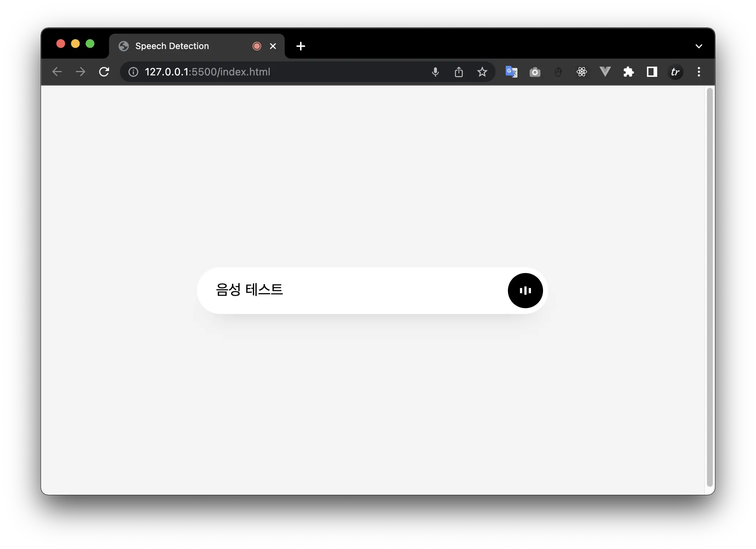
Task: Click the 음성 테스트 text field
Action: click(x=351, y=290)
